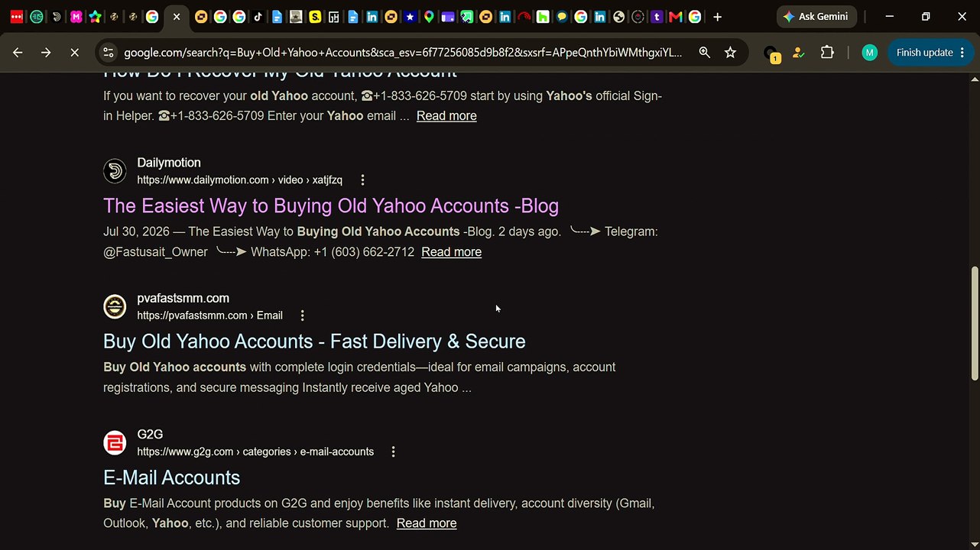
Task: Click the Dailymotion site name
Action: pos(169,163)
